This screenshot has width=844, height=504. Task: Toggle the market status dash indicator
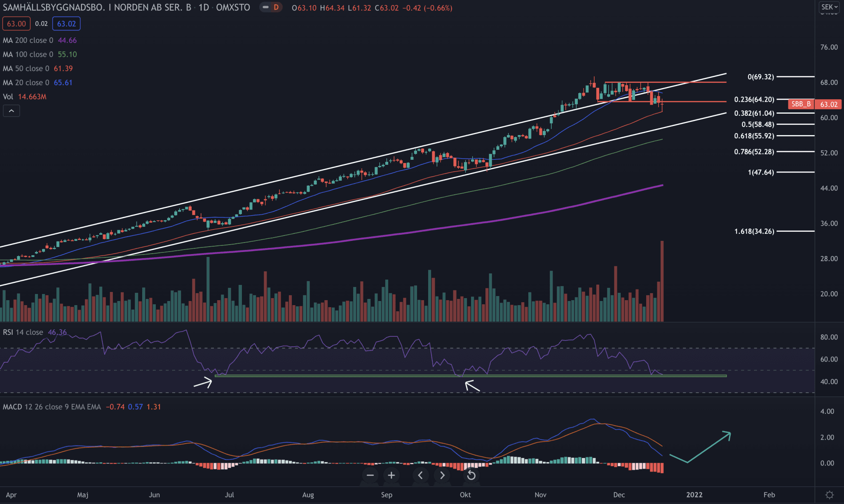coord(266,7)
